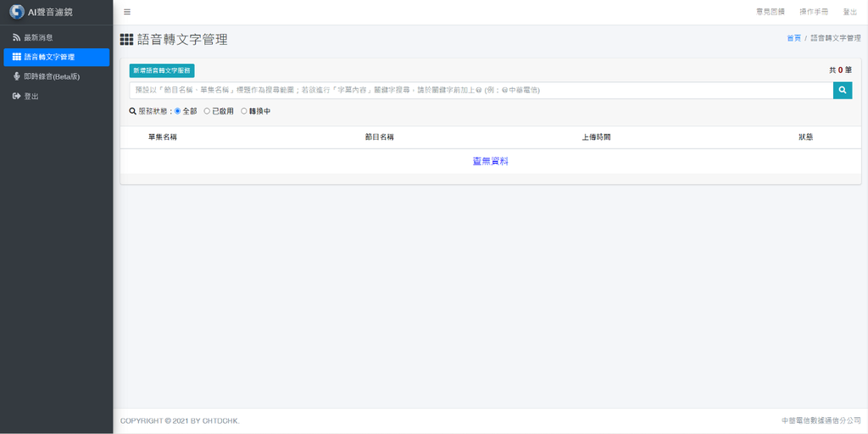Click the 上傳時間 column header
The height and width of the screenshot is (434, 868).
pos(596,137)
